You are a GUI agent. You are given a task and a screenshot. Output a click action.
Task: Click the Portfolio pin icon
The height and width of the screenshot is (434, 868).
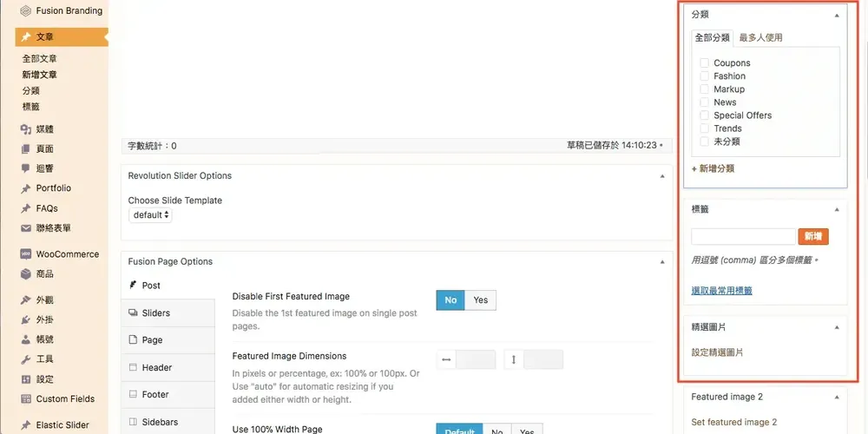[x=25, y=188]
